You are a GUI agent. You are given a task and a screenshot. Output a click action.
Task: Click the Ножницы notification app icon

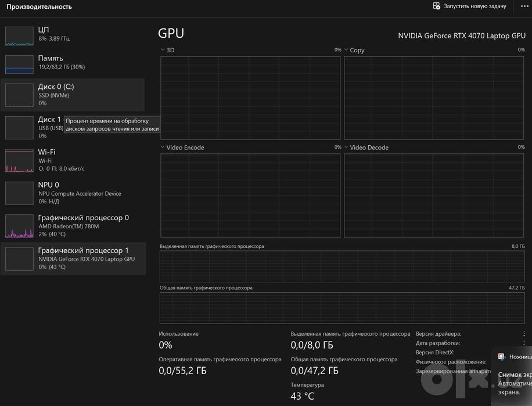coord(502,357)
